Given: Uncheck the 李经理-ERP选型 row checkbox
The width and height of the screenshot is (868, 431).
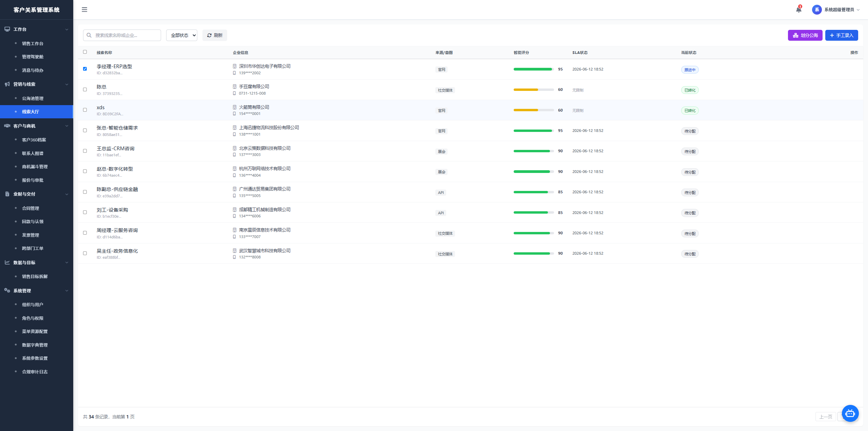Looking at the screenshot, I should pos(85,69).
